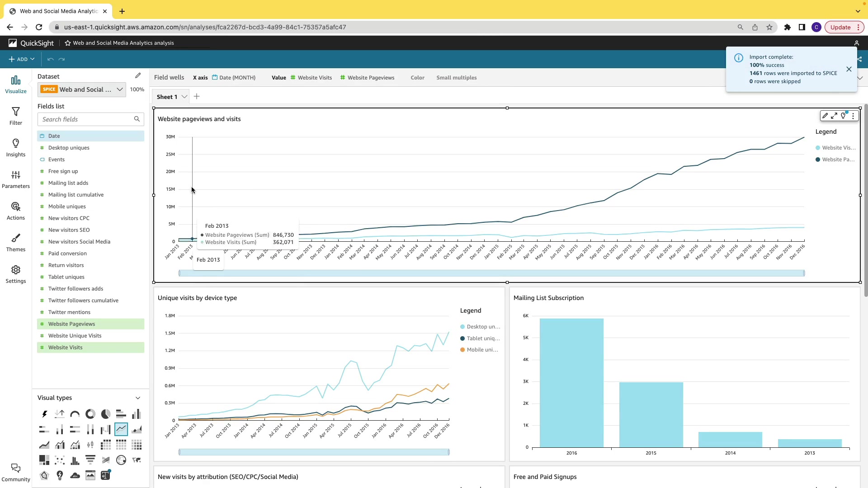Image resolution: width=868 pixels, height=488 pixels.
Task: Toggle the Website Unique Visits field
Action: [75, 336]
